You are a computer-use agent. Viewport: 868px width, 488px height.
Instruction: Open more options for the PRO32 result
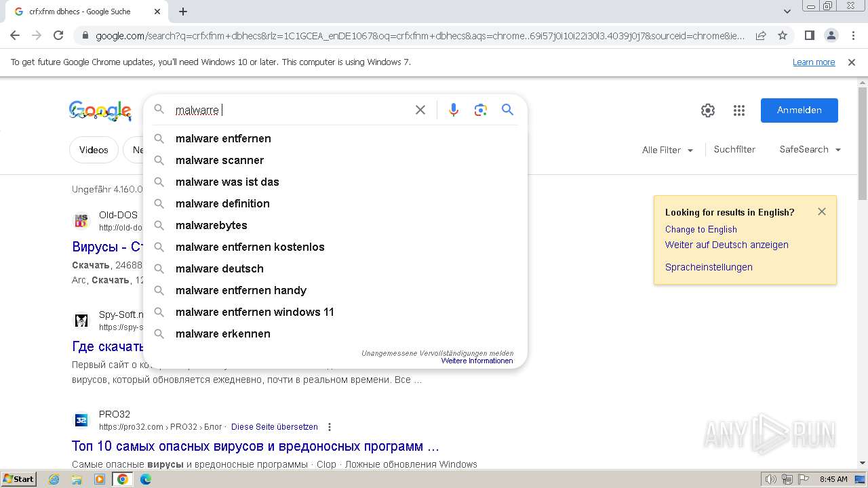pyautogui.click(x=330, y=427)
